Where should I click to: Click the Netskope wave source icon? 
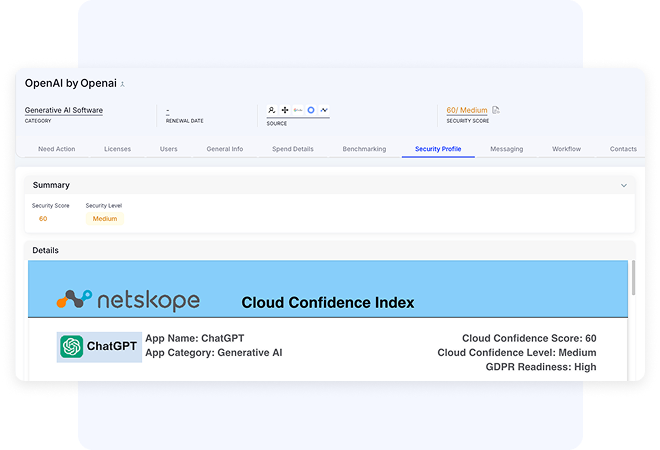click(x=324, y=110)
